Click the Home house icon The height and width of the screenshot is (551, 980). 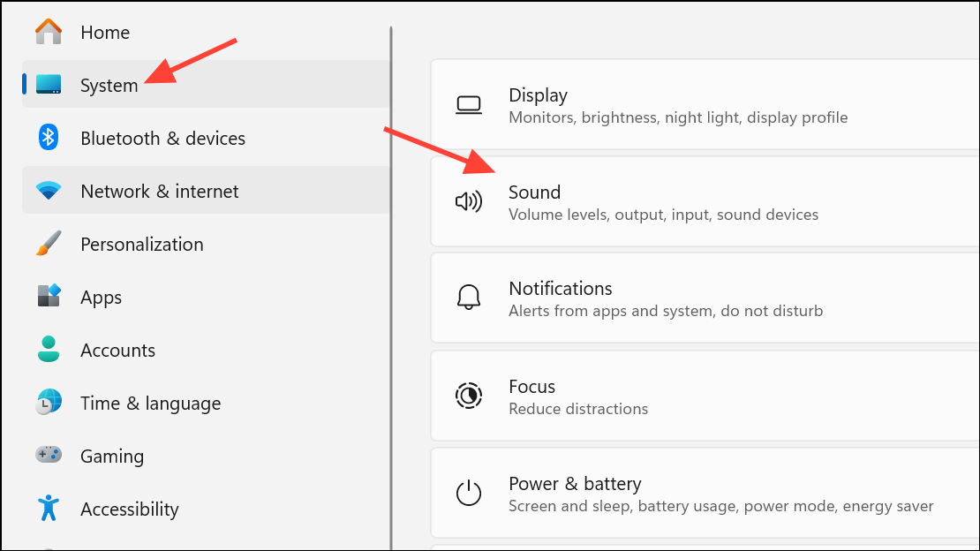49,31
